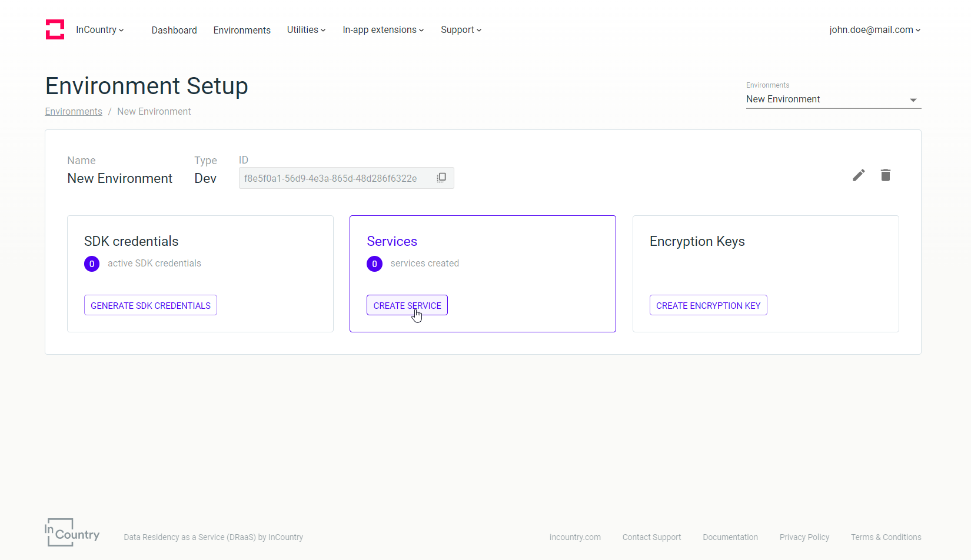Viewport: 971px width, 560px height.
Task: Click the Contact Support footer link
Action: [651, 537]
